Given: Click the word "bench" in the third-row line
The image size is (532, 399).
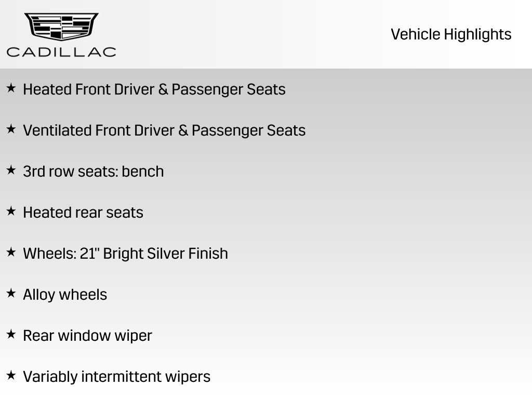Looking at the screenshot, I should (x=143, y=171).
